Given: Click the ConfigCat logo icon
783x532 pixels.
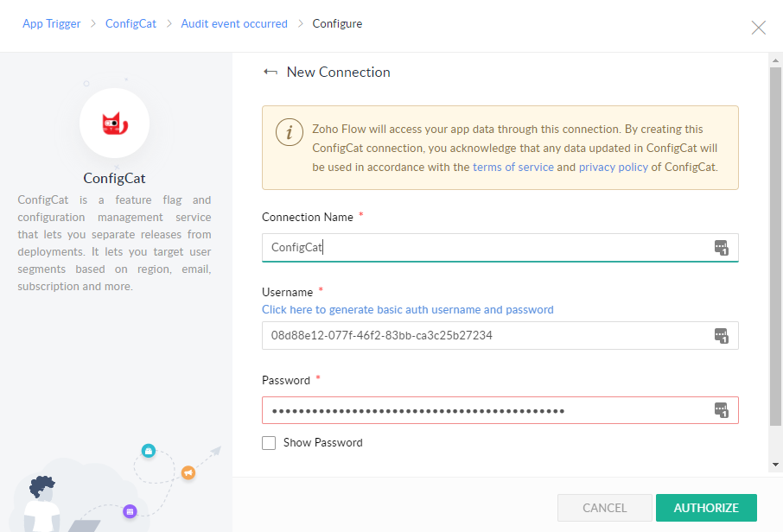Looking at the screenshot, I should coord(114,123).
